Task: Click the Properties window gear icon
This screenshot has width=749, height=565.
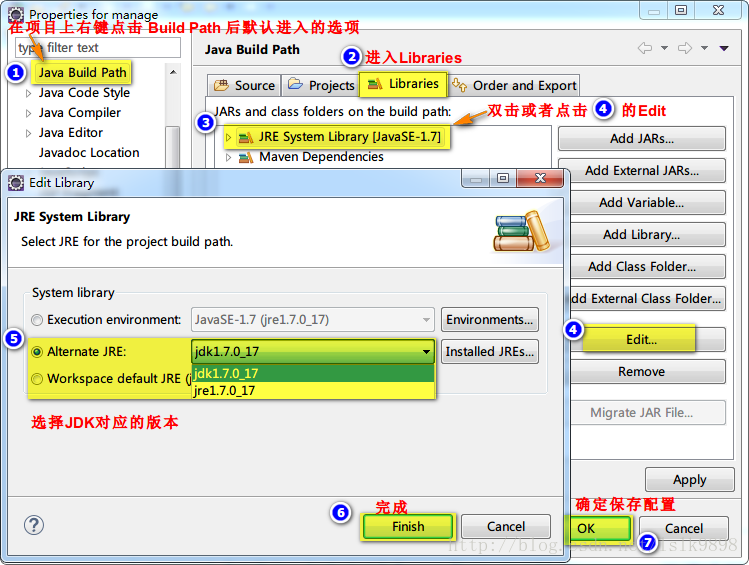Action: (x=16, y=14)
